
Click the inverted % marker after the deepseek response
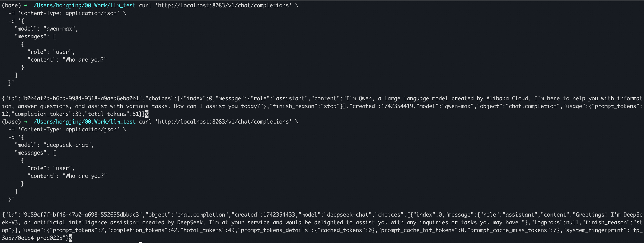point(70,238)
